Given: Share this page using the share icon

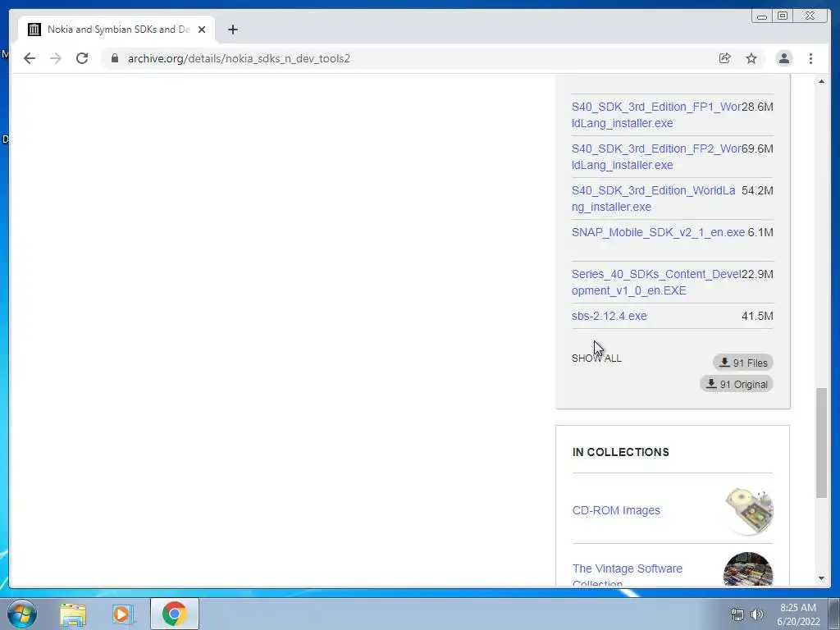Looking at the screenshot, I should click(x=725, y=58).
